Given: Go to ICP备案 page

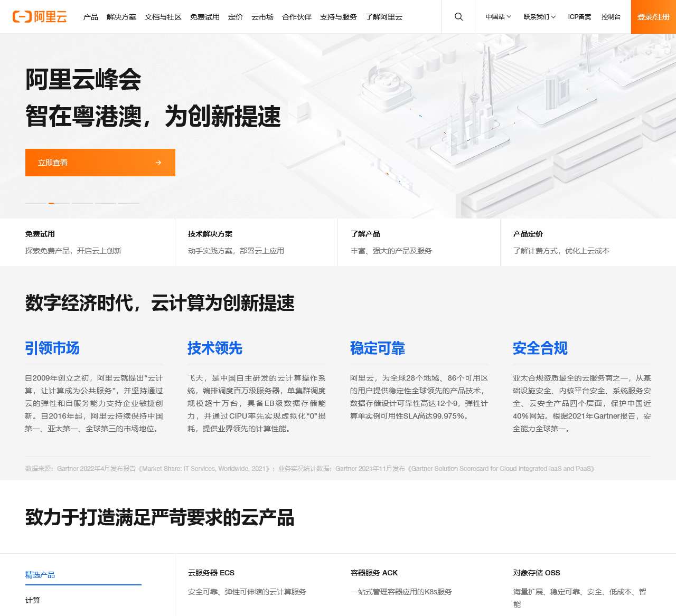Looking at the screenshot, I should click(x=579, y=17).
